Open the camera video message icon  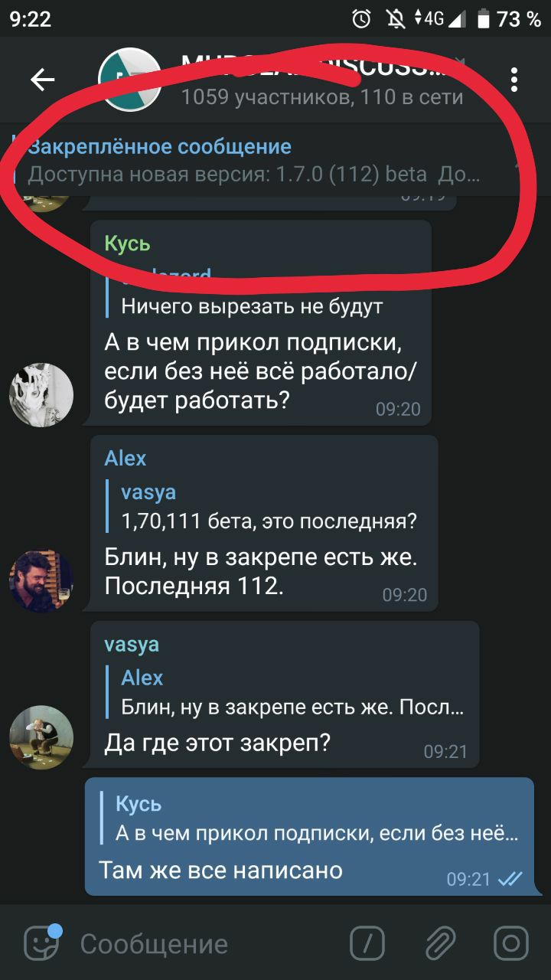click(x=511, y=943)
